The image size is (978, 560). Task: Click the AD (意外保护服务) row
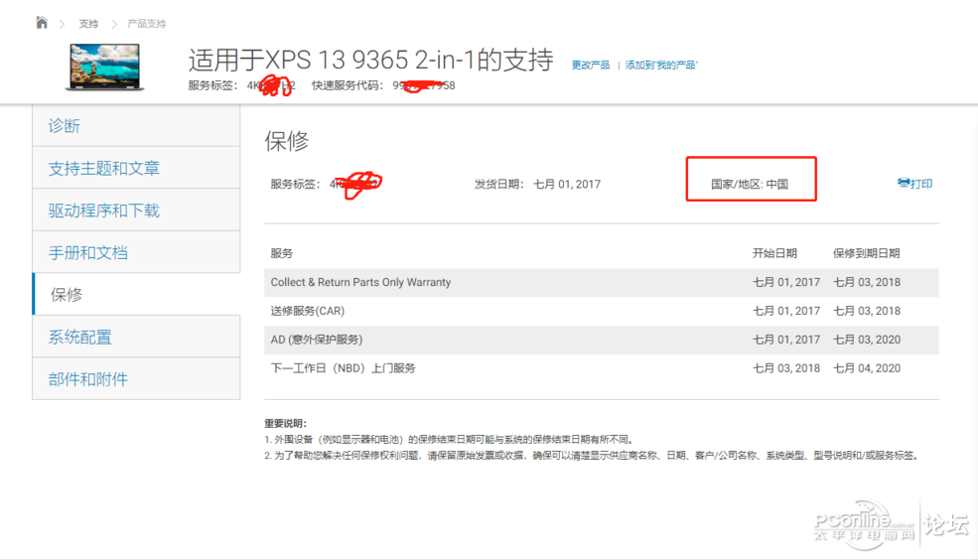pos(602,340)
